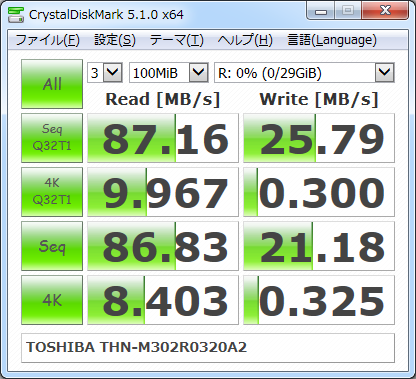Viewport: 416px width, 379px height.
Task: Select the 25.79 Seq Q32T1 write result
Action: coord(319,138)
